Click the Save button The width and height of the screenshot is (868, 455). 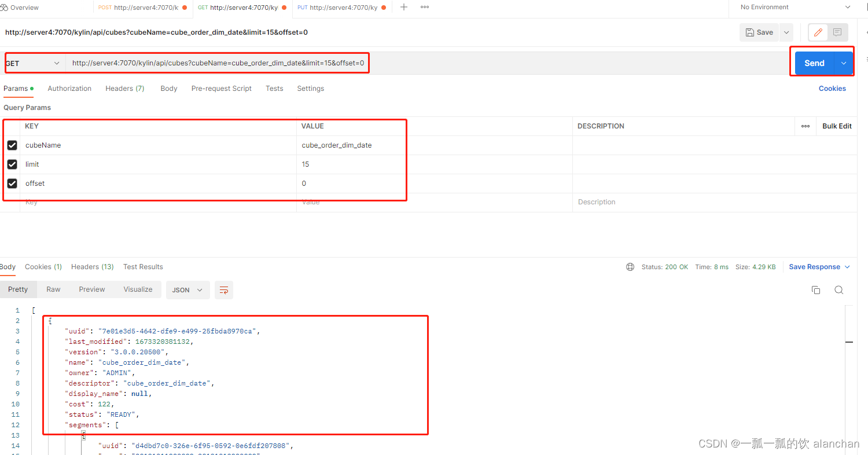759,32
